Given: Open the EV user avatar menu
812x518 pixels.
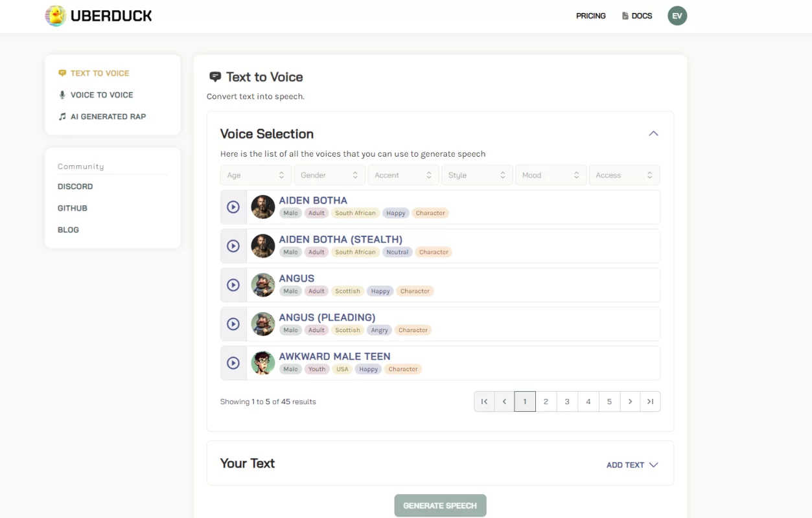Looking at the screenshot, I should tap(677, 16).
